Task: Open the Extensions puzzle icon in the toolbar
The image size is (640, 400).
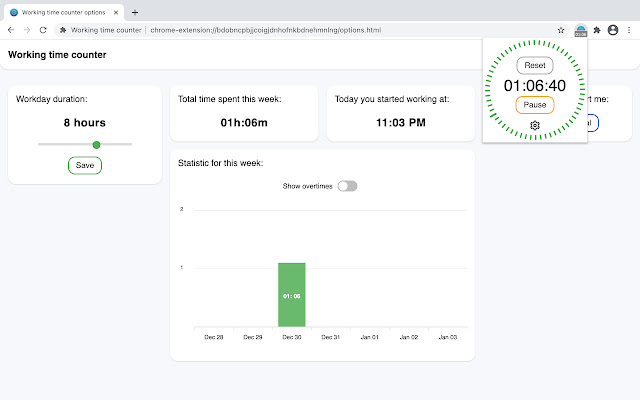Action: click(597, 30)
